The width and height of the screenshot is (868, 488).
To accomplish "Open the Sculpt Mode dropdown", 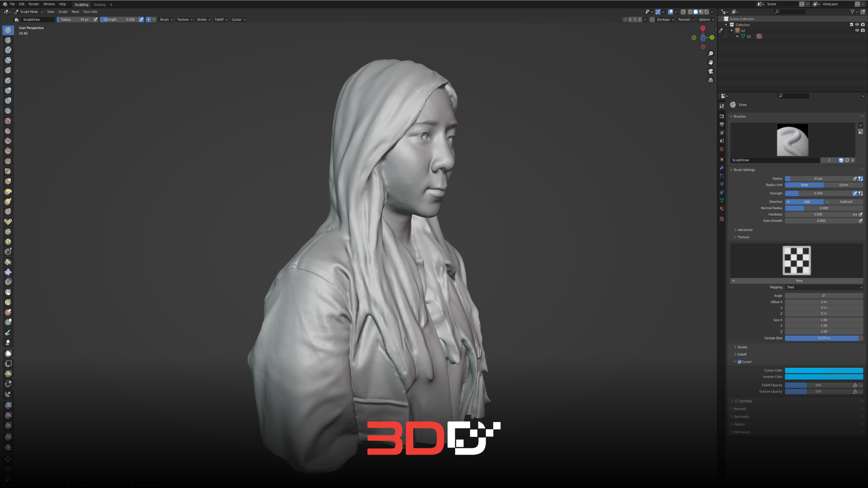I will pyautogui.click(x=29, y=12).
